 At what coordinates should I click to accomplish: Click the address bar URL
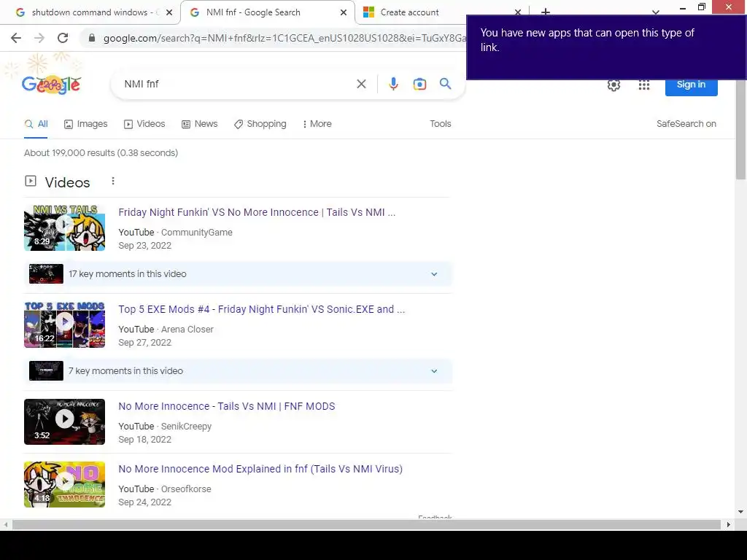click(x=284, y=38)
